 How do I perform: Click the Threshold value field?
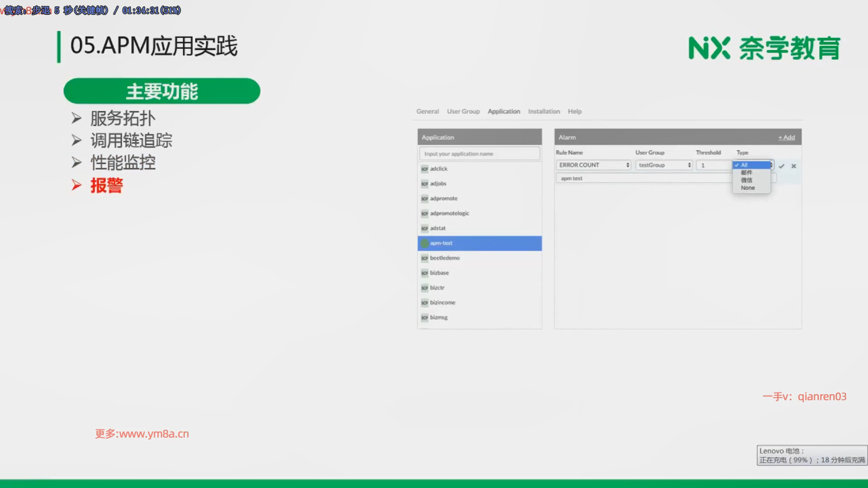pyautogui.click(x=713, y=165)
